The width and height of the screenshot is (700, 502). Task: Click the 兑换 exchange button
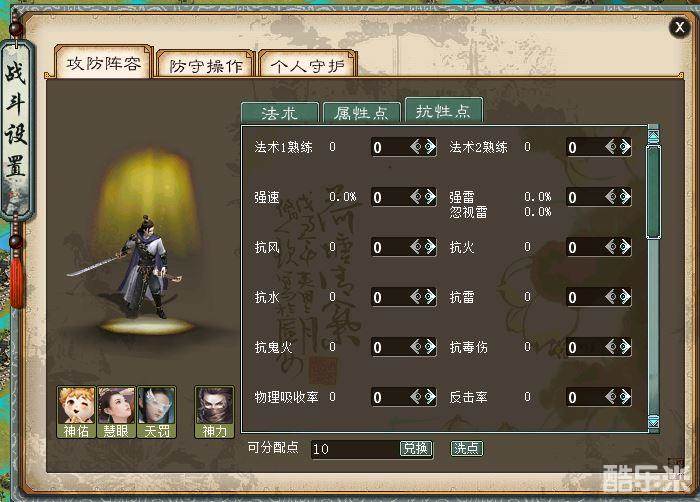pos(416,448)
